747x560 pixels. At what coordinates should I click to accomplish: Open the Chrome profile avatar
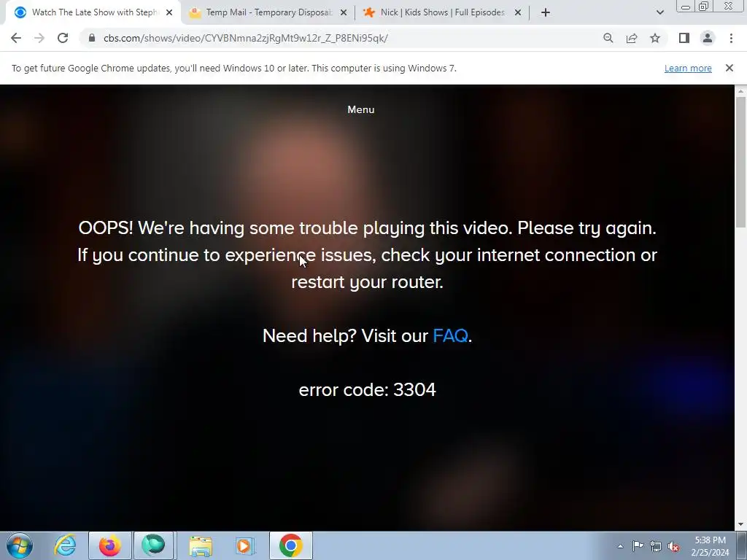click(x=708, y=38)
